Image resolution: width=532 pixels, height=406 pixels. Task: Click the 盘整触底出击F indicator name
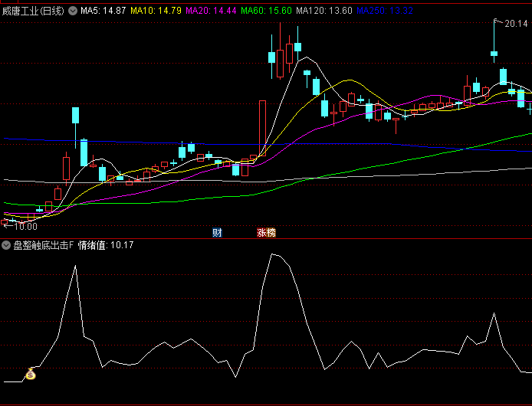tap(44, 245)
